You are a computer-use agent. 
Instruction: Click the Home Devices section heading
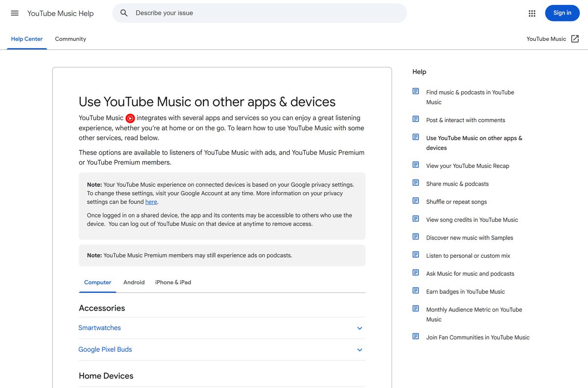coord(106,376)
